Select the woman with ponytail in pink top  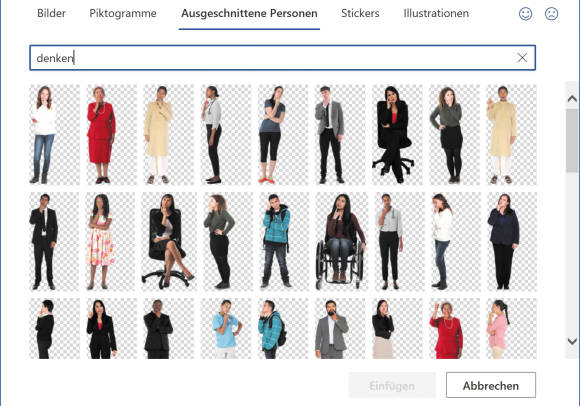512,329
